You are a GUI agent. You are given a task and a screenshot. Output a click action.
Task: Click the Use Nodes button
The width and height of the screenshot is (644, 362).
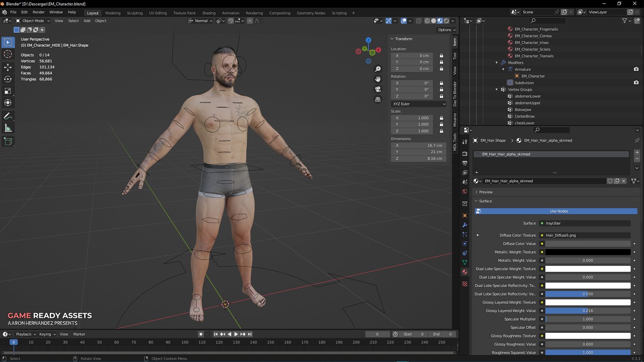[556, 211]
